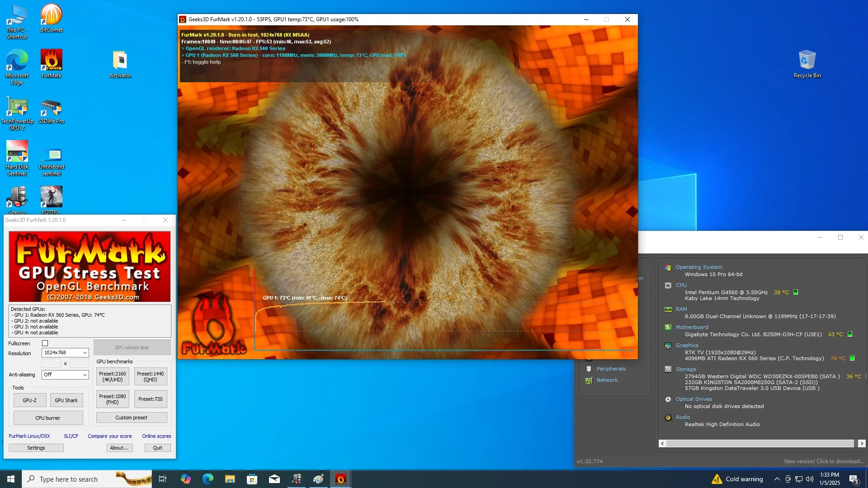Open the Peripherals section in Speccy

[x=611, y=369]
